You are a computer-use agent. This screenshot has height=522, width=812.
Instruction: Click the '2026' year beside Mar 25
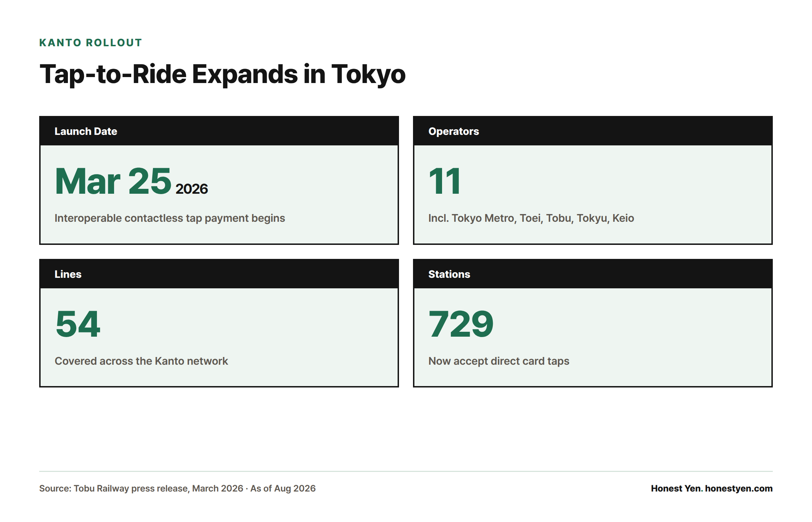pos(192,189)
